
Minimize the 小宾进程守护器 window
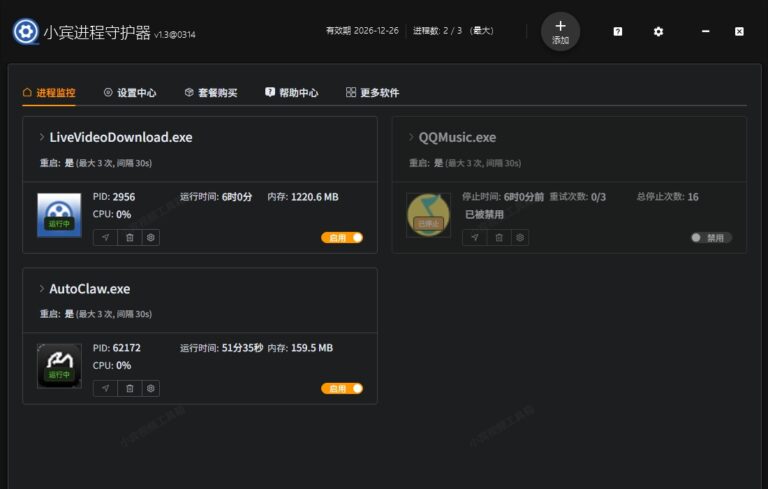tap(705, 31)
